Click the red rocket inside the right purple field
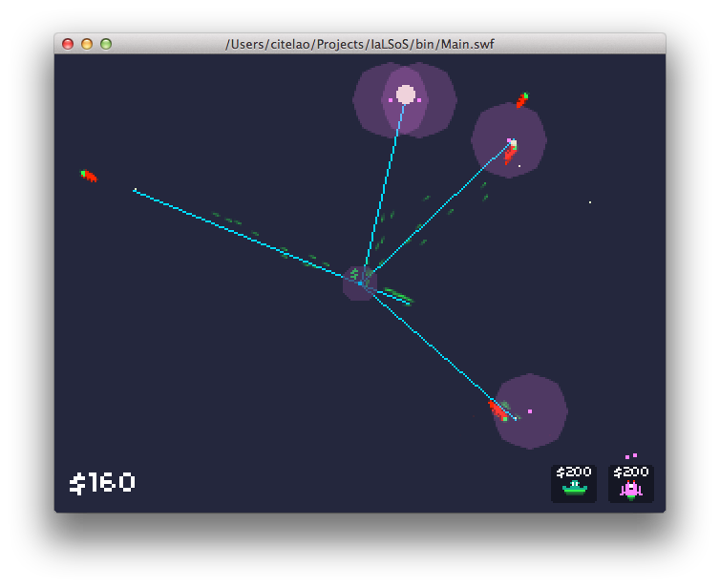 coord(510,153)
